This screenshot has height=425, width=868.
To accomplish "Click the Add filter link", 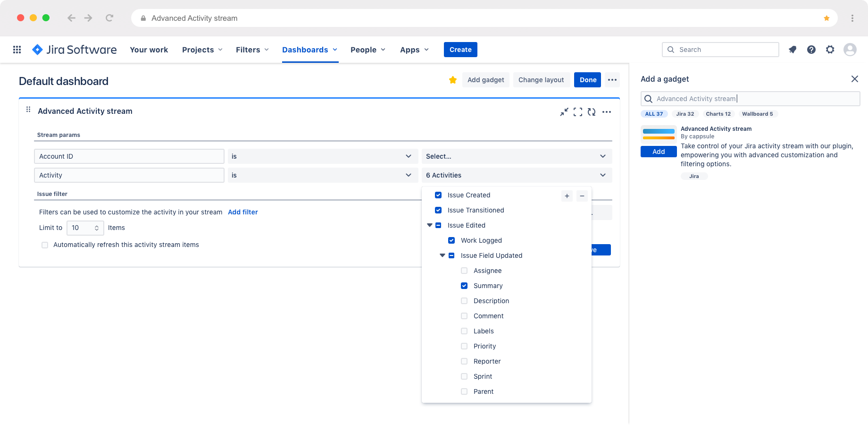I will 243,212.
